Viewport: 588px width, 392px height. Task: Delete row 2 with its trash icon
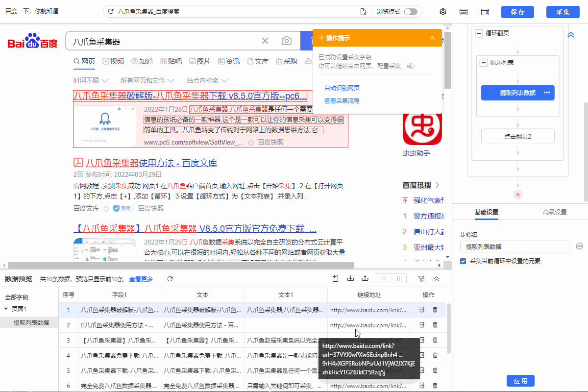pyautogui.click(x=435, y=325)
